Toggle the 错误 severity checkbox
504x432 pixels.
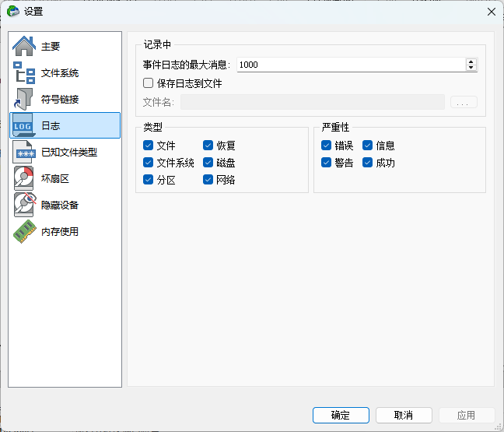tap(326, 146)
